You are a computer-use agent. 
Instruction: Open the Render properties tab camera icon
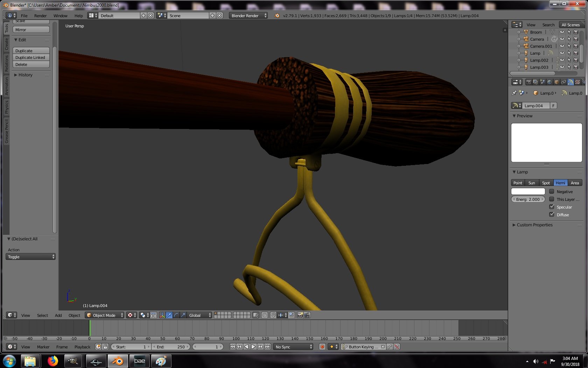coord(528,82)
